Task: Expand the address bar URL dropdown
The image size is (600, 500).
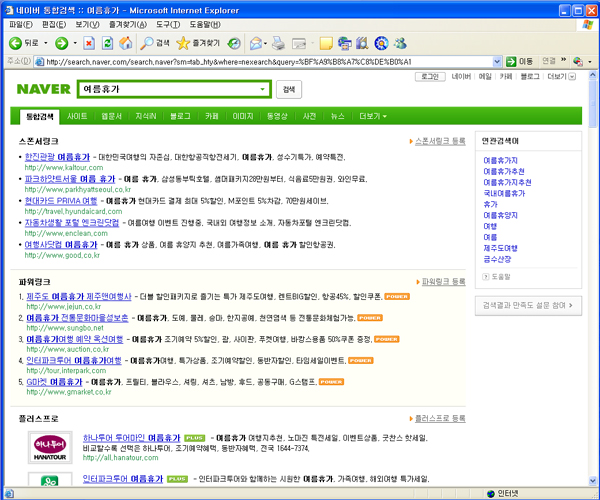Action: coord(497,61)
